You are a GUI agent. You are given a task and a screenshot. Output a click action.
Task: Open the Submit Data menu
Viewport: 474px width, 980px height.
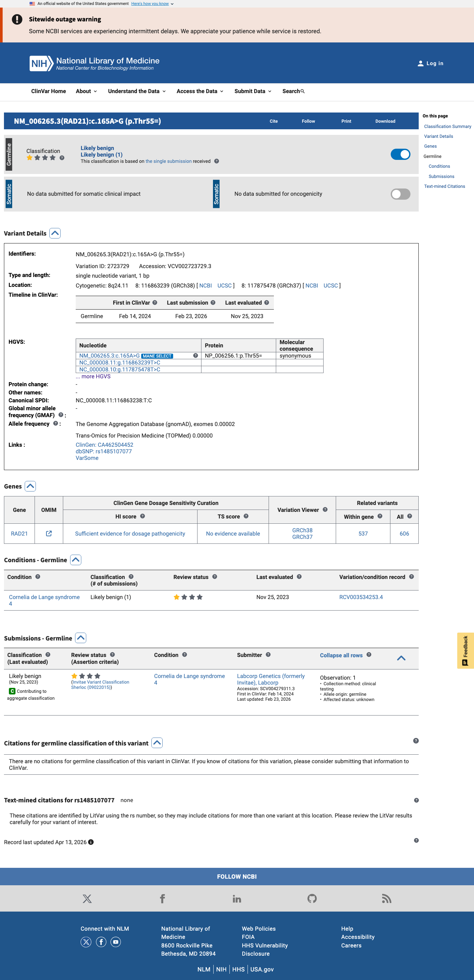tap(253, 91)
